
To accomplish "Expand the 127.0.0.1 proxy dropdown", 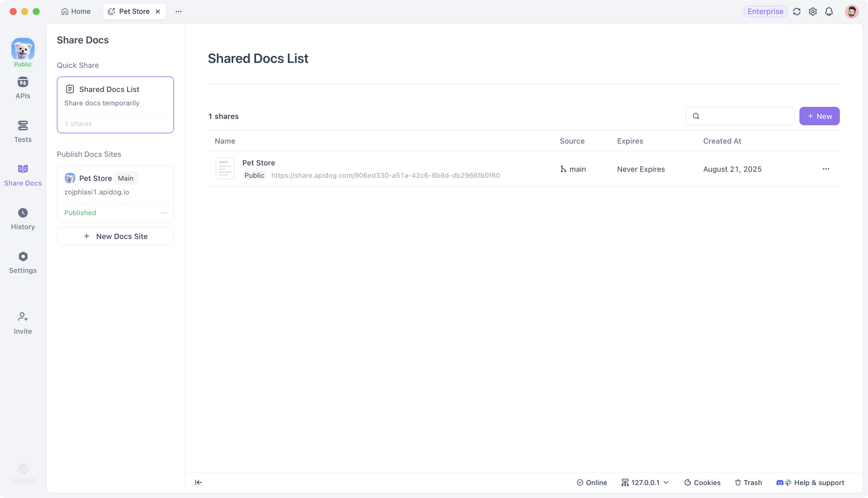I will (x=645, y=482).
